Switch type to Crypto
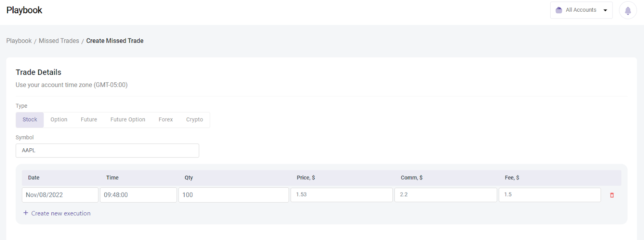Screen dimensions: 644x240 194,120
